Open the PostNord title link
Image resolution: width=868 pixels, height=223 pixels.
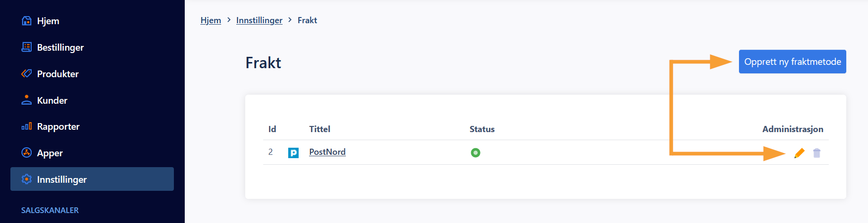click(327, 152)
